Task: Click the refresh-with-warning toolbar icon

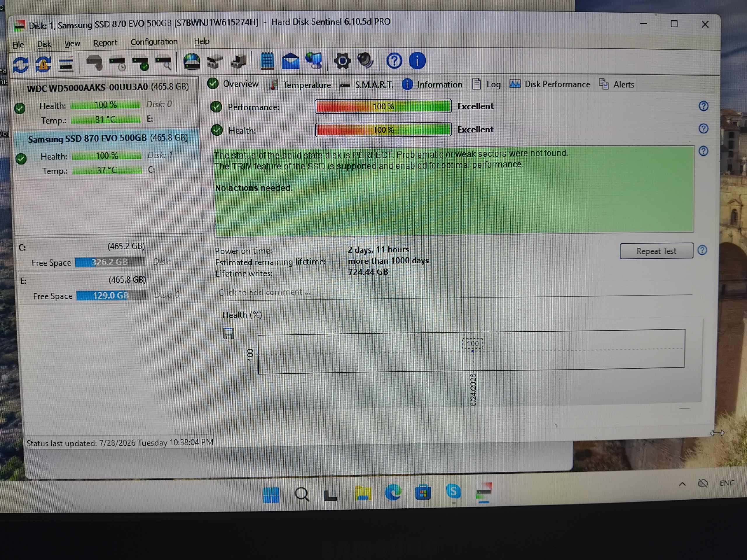Action: [43, 64]
